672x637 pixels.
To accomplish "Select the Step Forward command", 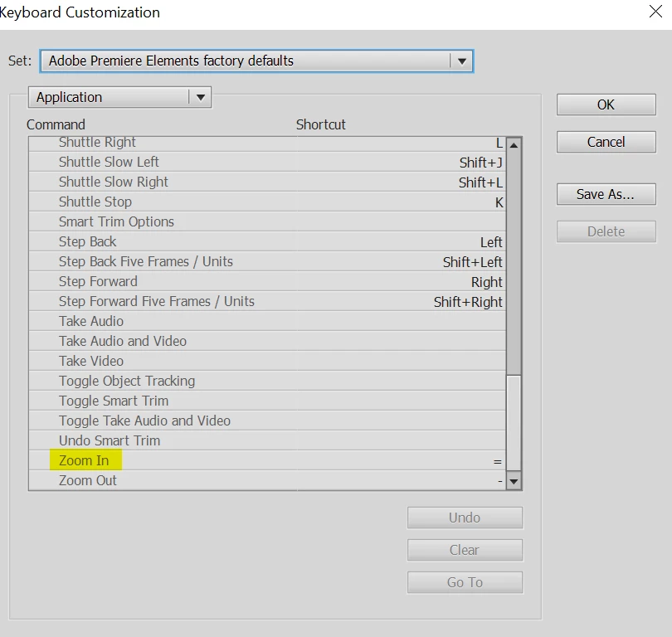I will point(267,281).
